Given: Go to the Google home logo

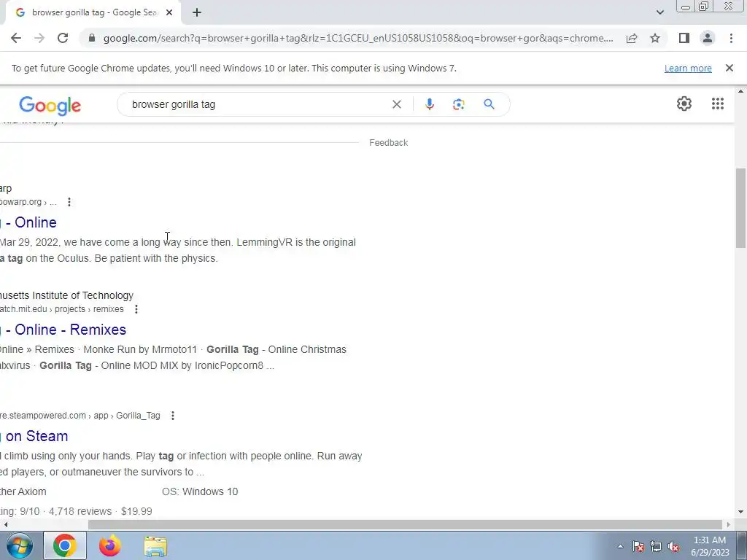Looking at the screenshot, I should coord(50,105).
